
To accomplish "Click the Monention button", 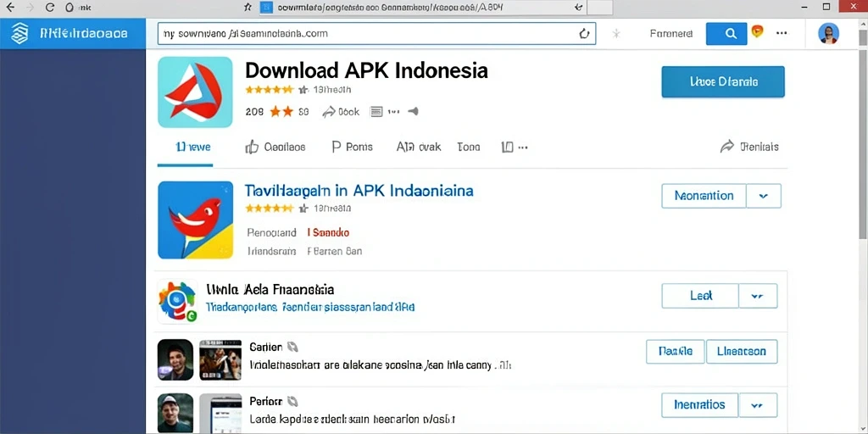I will coord(704,196).
